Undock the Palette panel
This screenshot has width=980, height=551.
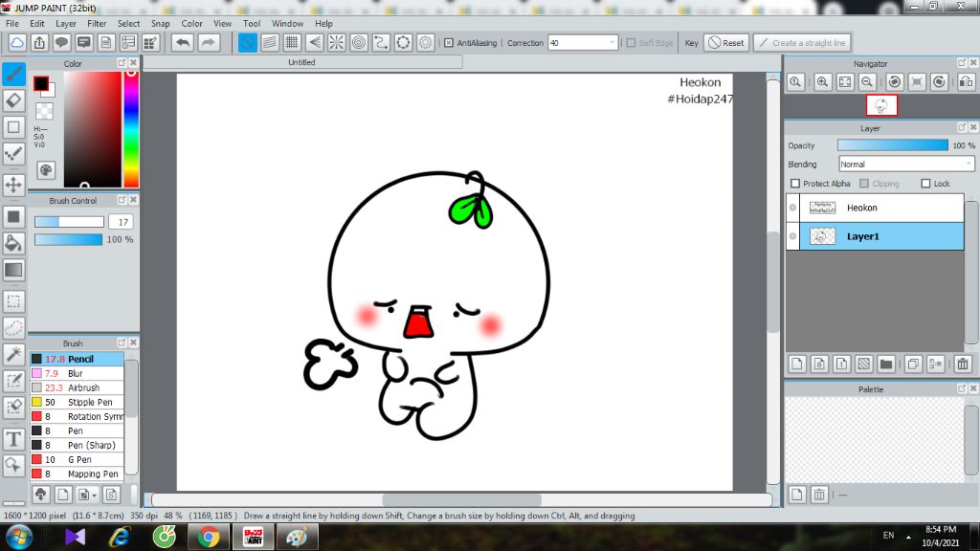click(x=962, y=388)
